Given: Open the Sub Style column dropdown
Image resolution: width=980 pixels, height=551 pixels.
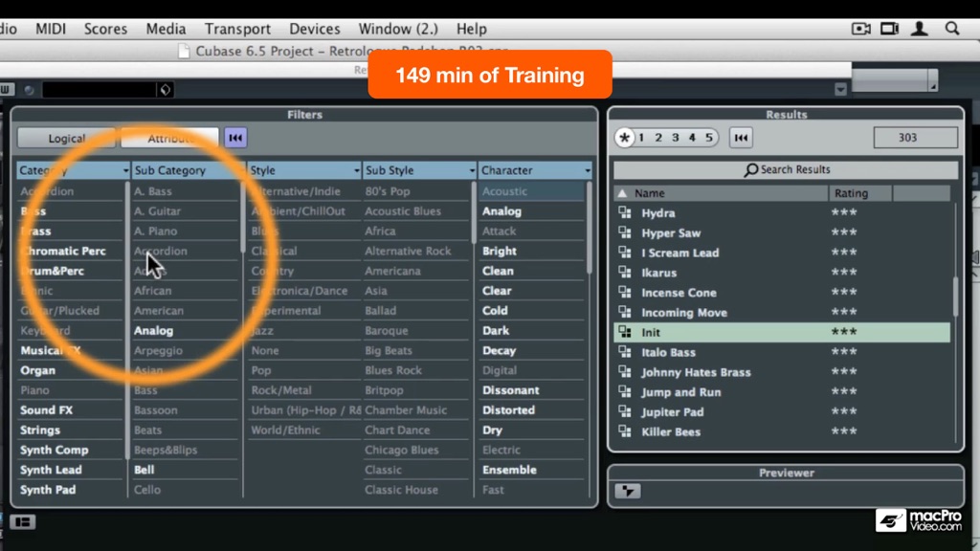Looking at the screenshot, I should point(473,170).
